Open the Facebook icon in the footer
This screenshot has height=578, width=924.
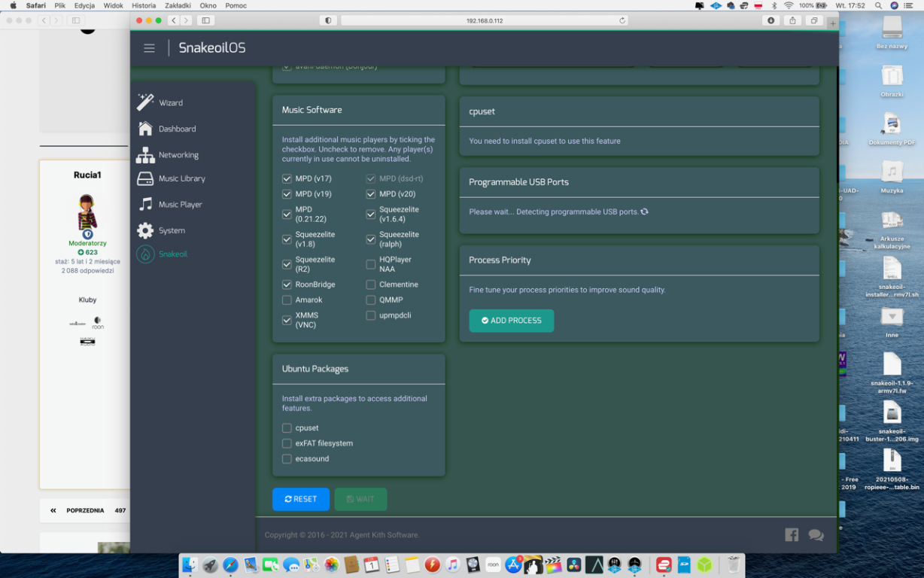(x=792, y=534)
